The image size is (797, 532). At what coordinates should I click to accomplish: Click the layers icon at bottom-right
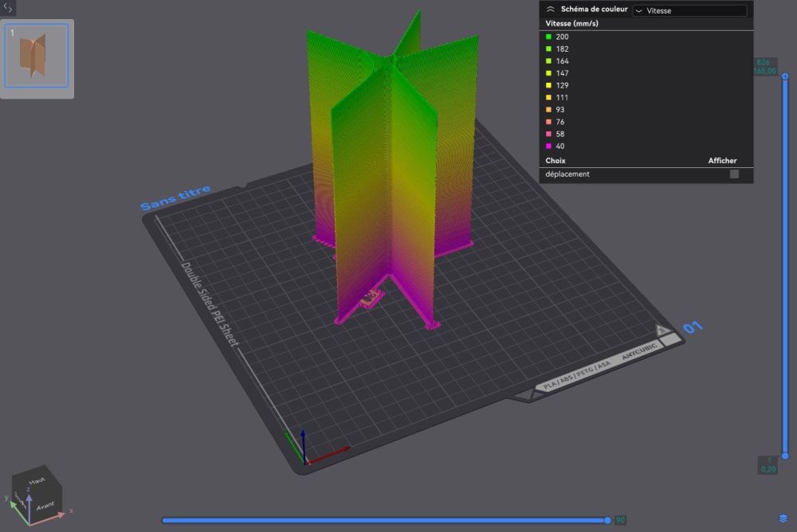tap(783, 518)
